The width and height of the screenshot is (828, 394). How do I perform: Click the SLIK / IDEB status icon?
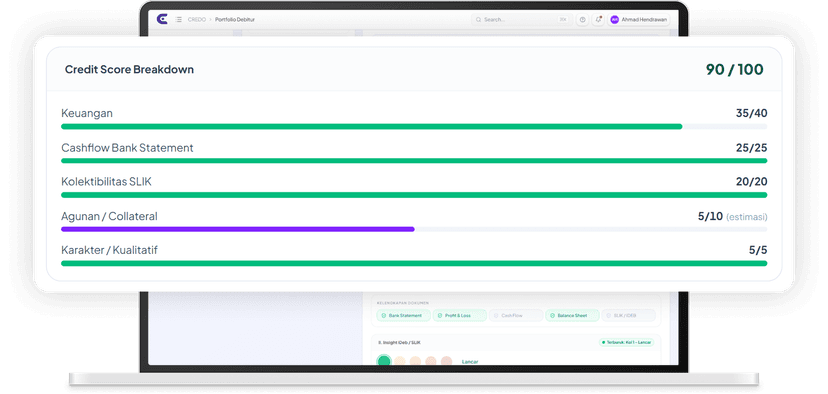click(609, 315)
